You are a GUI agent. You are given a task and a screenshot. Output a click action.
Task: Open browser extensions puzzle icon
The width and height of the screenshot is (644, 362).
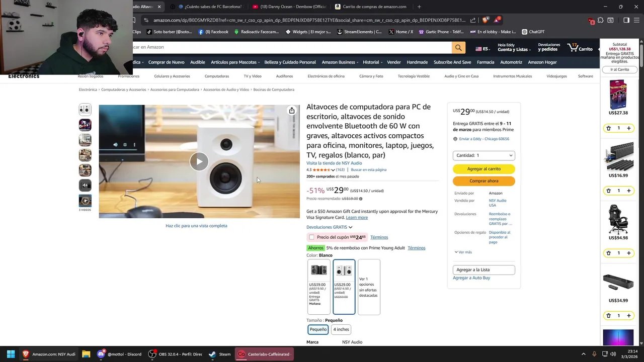pyautogui.click(x=600, y=20)
